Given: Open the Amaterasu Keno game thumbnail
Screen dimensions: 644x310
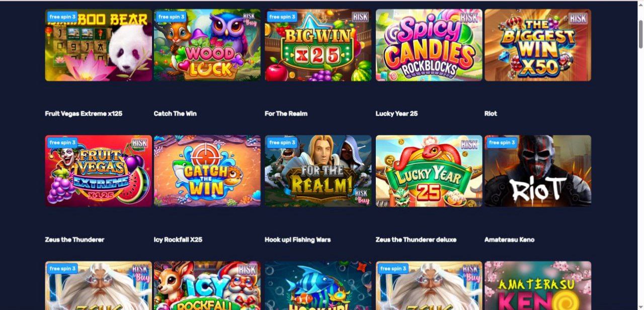Looking at the screenshot, I should click(538, 285).
